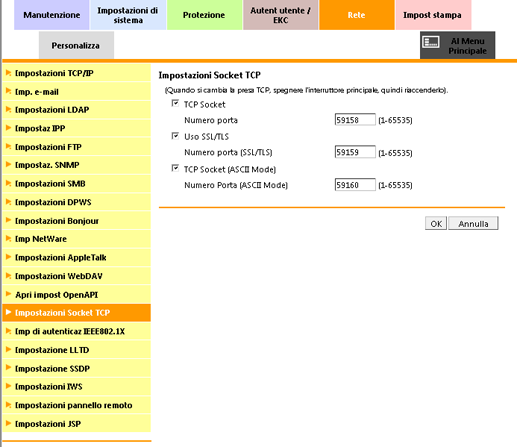This screenshot has height=447, width=517.
Task: Click arrow icon beside pannello remoto entry
Action: [9, 405]
